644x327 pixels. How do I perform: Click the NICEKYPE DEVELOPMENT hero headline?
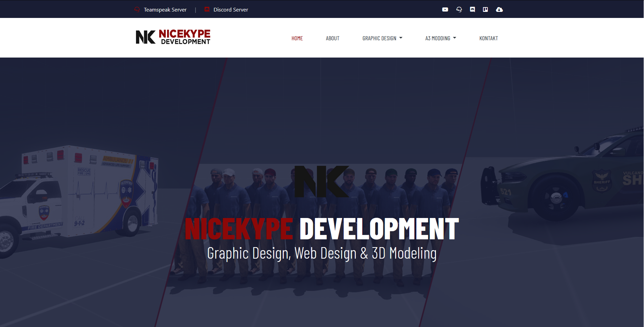322,229
